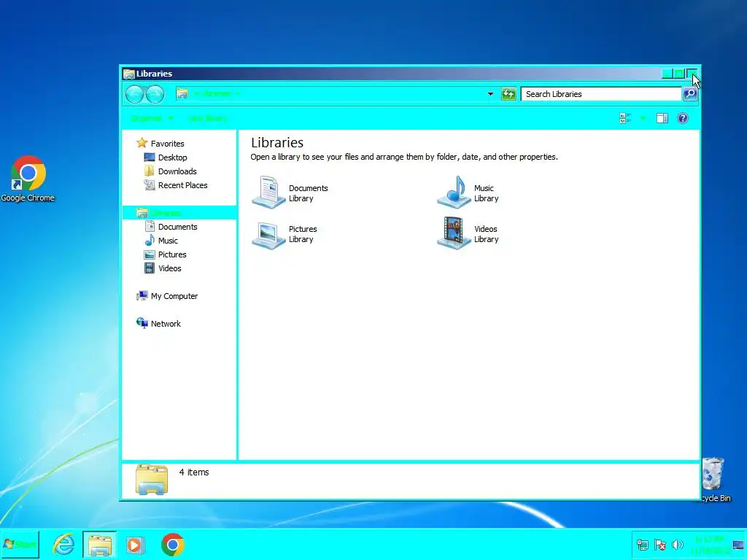Click the taskbar clock
The width and height of the screenshot is (747, 560).
pyautogui.click(x=711, y=545)
